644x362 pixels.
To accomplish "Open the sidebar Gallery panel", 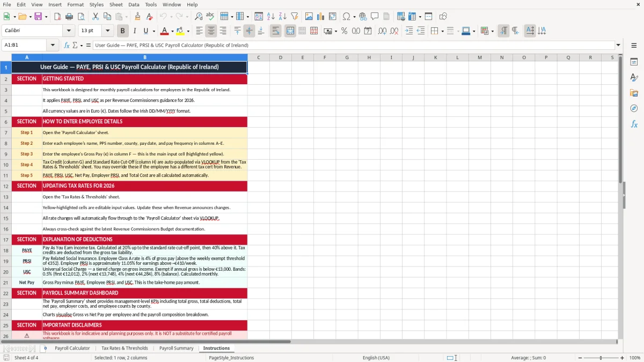I will point(634,93).
